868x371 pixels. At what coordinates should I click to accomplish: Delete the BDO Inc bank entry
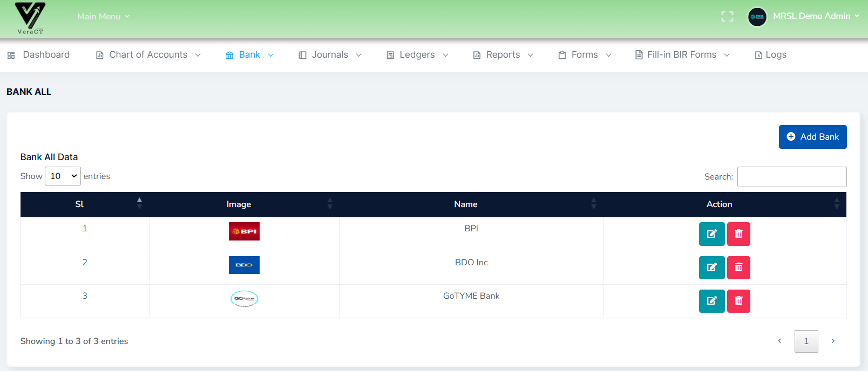[738, 267]
